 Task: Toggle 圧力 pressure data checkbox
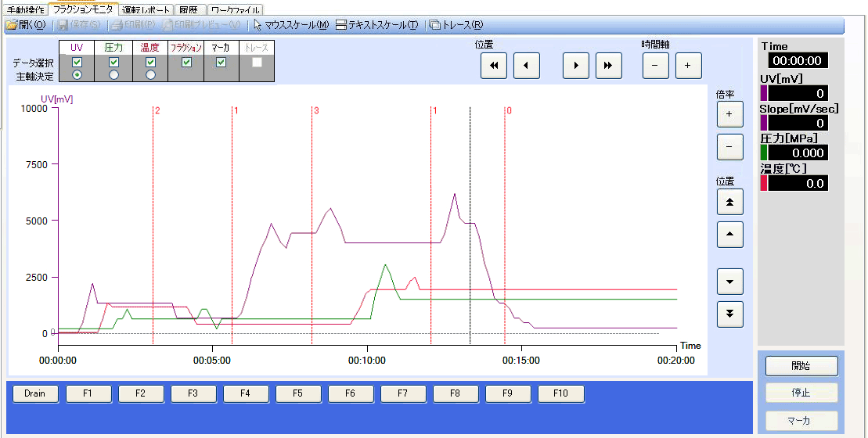coord(113,63)
